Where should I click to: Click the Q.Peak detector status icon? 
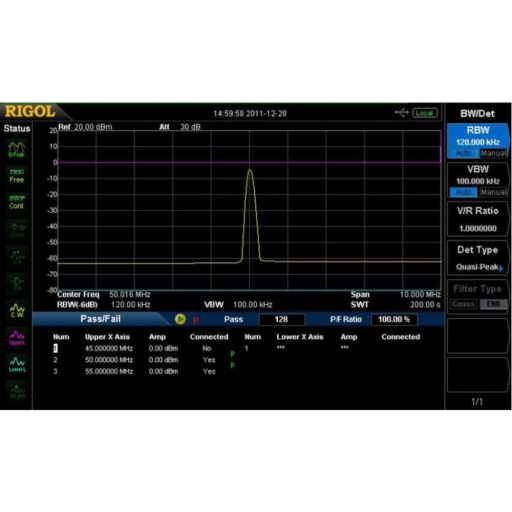pyautogui.click(x=17, y=149)
